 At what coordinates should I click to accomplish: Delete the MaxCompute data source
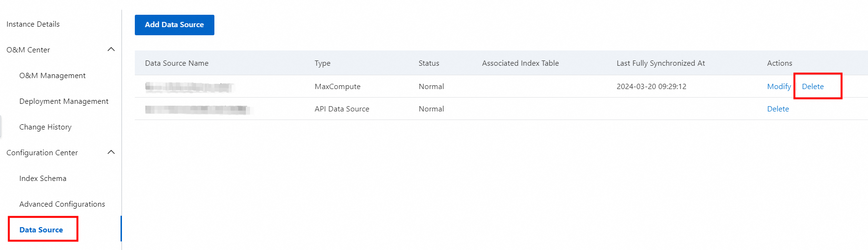pyautogui.click(x=812, y=87)
